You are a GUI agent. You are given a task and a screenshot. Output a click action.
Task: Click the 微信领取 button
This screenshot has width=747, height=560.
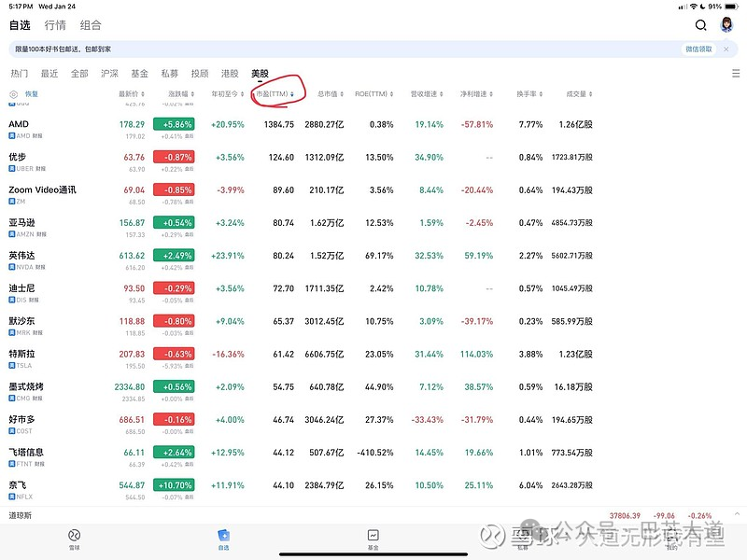point(698,49)
